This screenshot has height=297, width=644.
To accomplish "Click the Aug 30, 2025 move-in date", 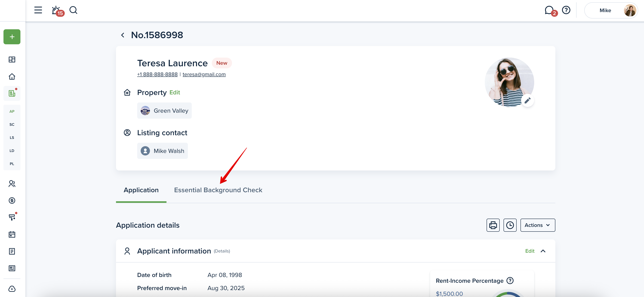I will click(x=226, y=288).
